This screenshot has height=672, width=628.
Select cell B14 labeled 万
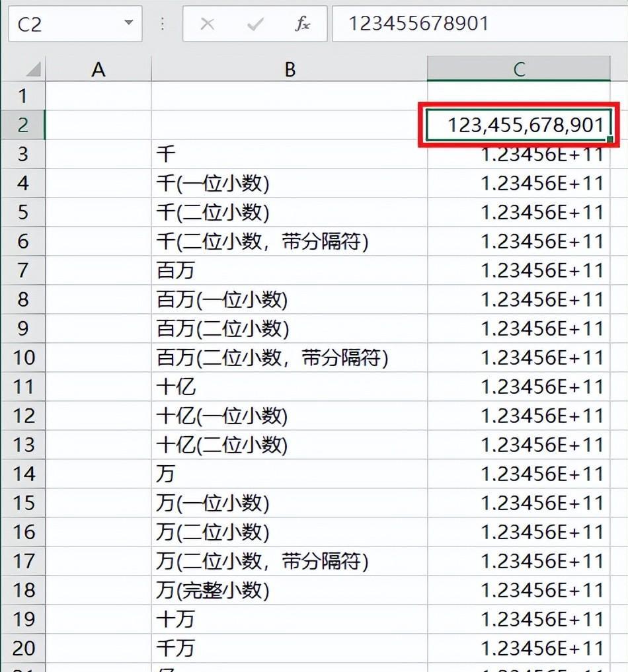pos(290,474)
